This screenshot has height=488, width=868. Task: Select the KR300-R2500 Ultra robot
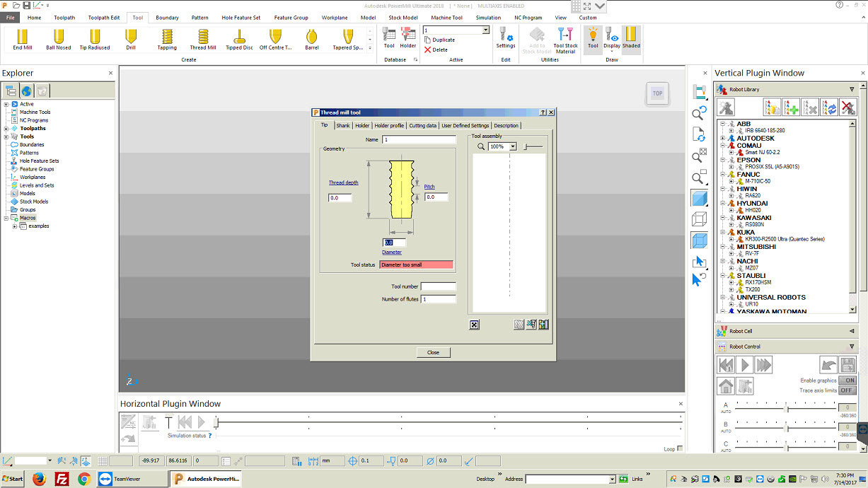(x=785, y=239)
